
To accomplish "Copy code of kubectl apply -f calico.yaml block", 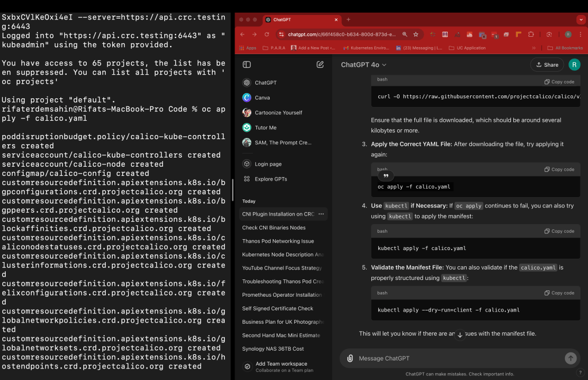I will tap(559, 231).
